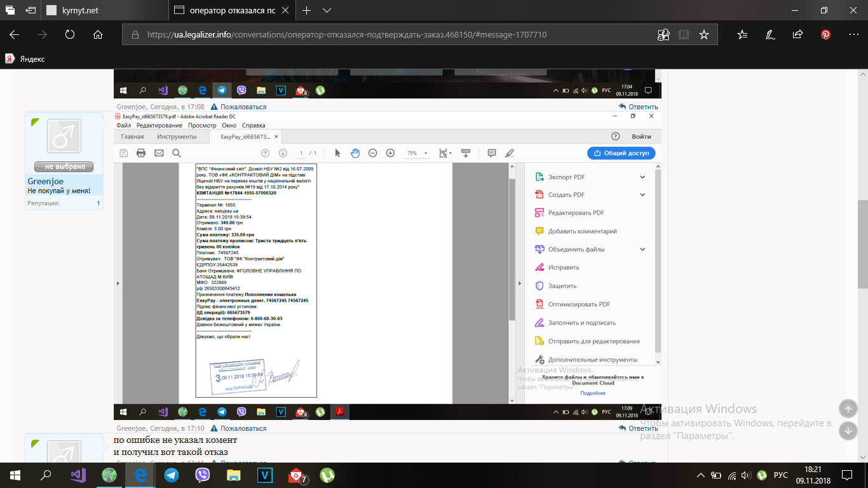Screen dimensions: 868x488
Task: Launch Visual Studio from the bottom taskbar
Action: pos(78,475)
